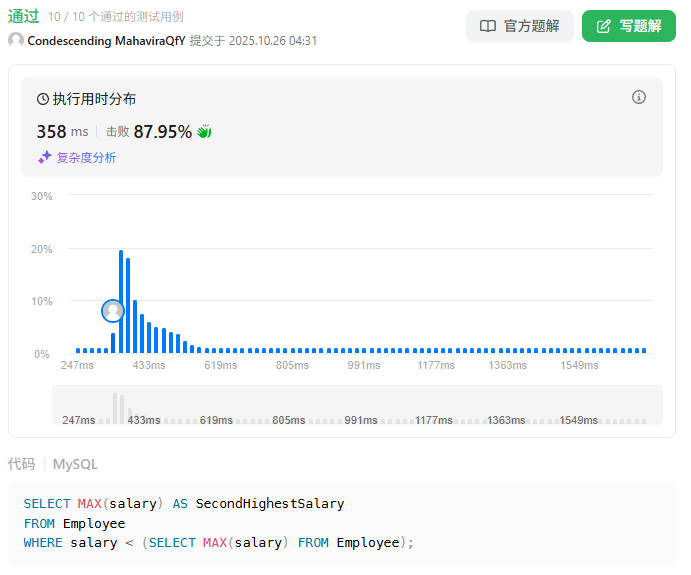The image size is (691, 575).
Task: Click the 通过 status heading
Action: pyautogui.click(x=23, y=16)
